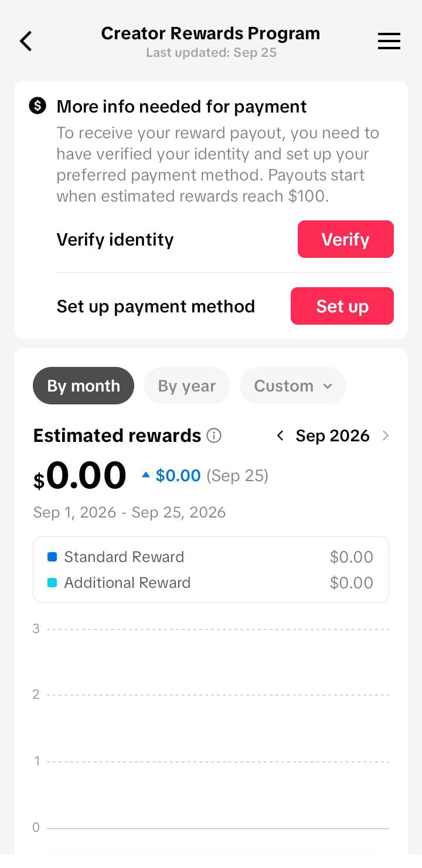Click the Verify button
The width and height of the screenshot is (422, 868).
pos(346,239)
